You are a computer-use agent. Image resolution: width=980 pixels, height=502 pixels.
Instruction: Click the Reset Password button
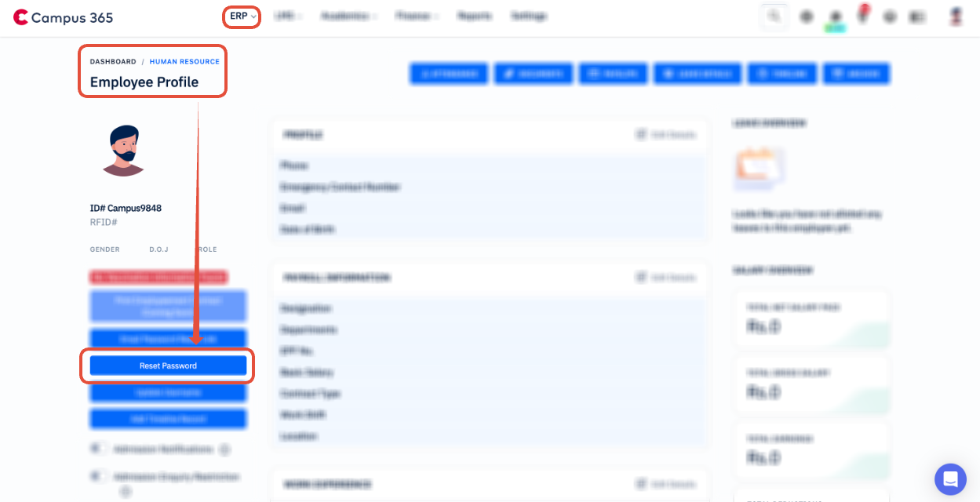[168, 366]
